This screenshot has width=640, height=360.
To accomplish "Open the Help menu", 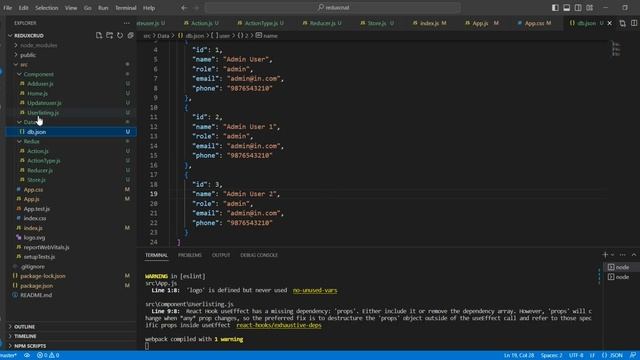I will click(149, 8).
